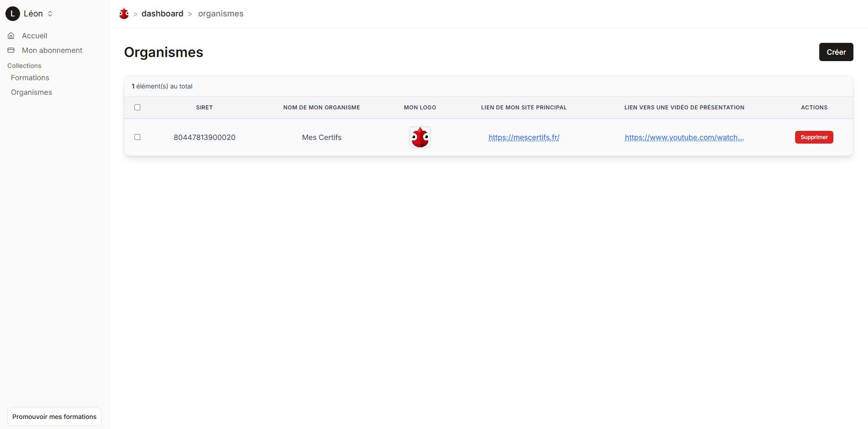868x429 pixels.
Task: Click the home icon beside Accueil
Action: 11,36
